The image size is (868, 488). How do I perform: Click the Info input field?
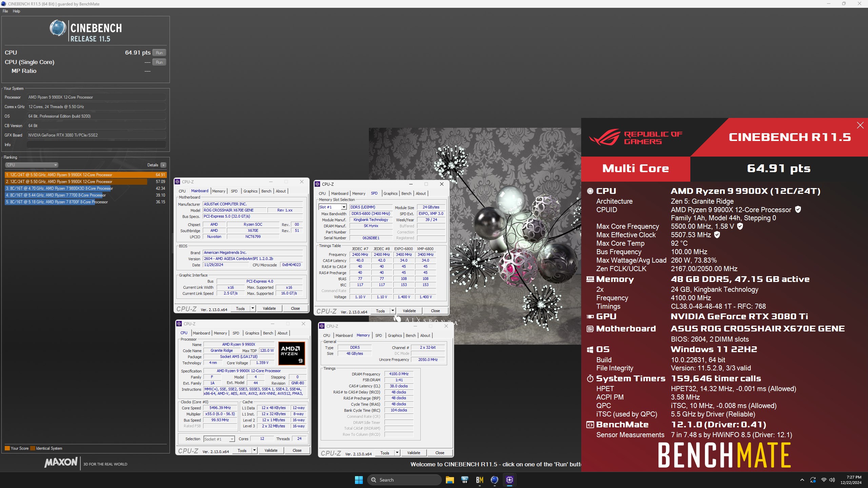pyautogui.click(x=96, y=145)
